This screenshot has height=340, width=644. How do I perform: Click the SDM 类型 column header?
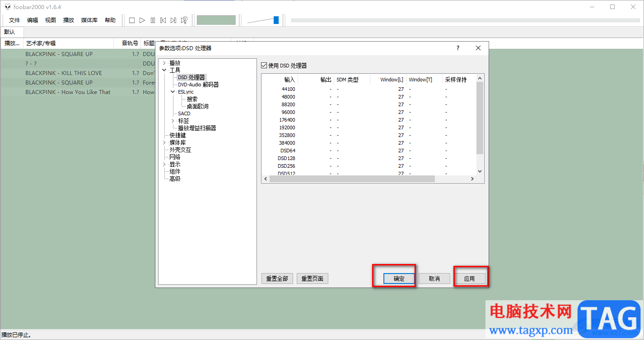tap(352, 80)
